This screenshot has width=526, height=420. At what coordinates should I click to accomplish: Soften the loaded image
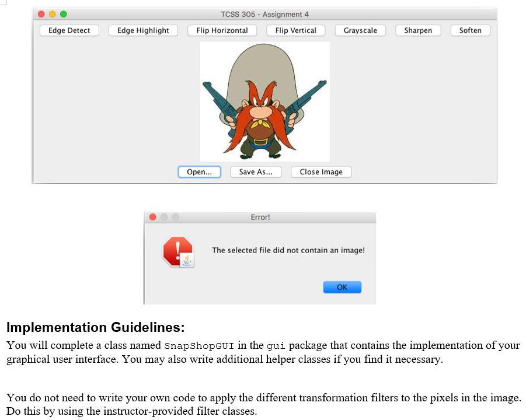470,30
